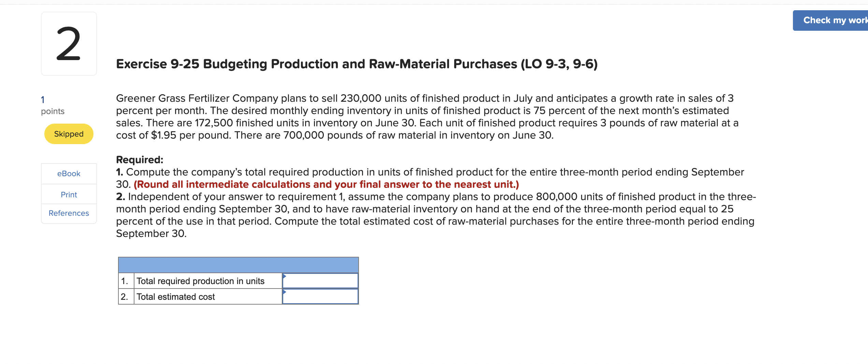This screenshot has height=364, width=868.
Task: Click the Print link in sidebar
Action: [69, 195]
